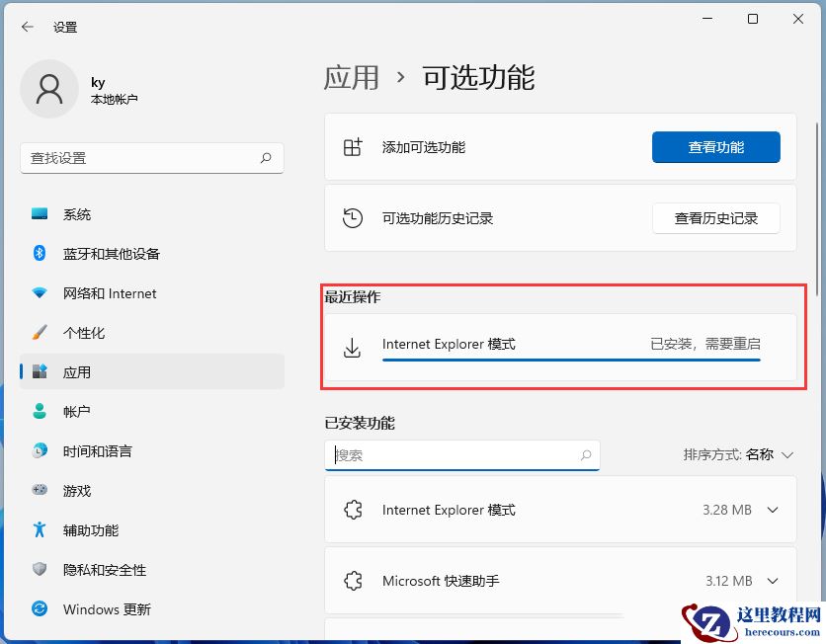Open 时间和语言 clock icon

(40, 451)
